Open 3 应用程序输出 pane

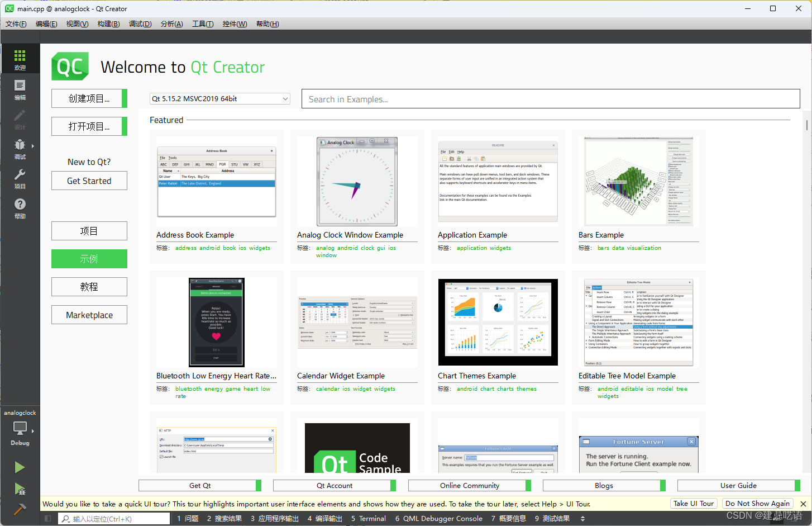click(275, 519)
